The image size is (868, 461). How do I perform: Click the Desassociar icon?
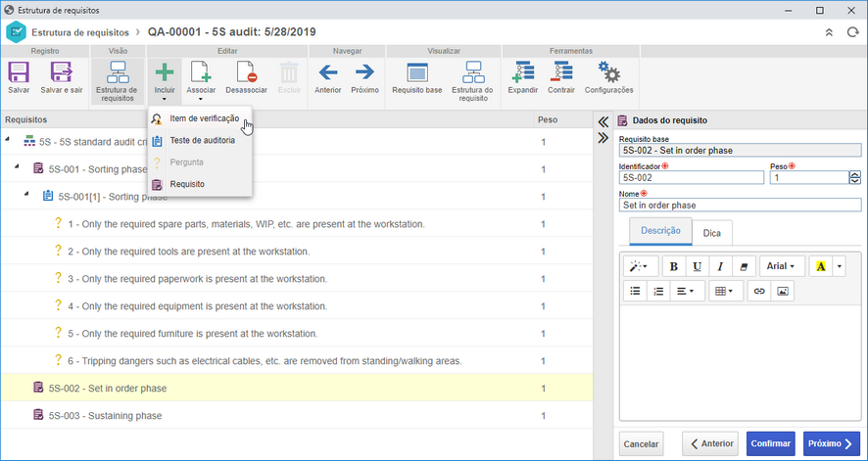(246, 72)
